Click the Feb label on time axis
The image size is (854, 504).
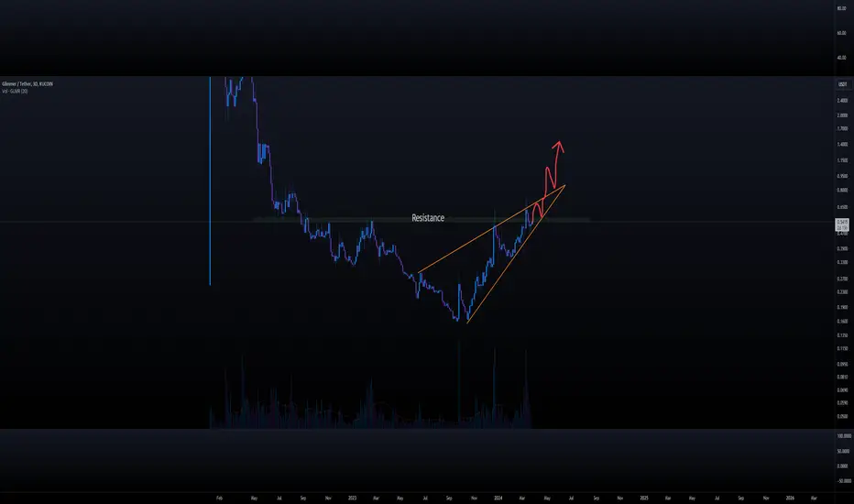[219, 498]
